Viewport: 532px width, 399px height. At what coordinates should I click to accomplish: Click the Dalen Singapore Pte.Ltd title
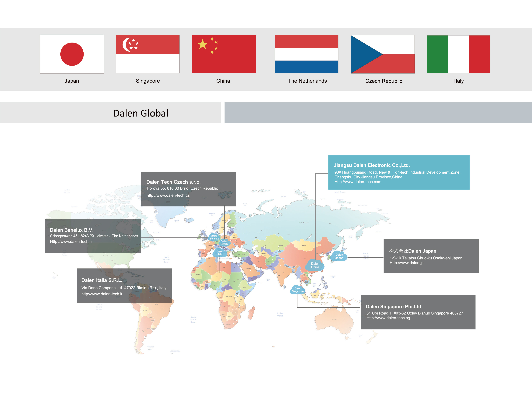pyautogui.click(x=394, y=306)
